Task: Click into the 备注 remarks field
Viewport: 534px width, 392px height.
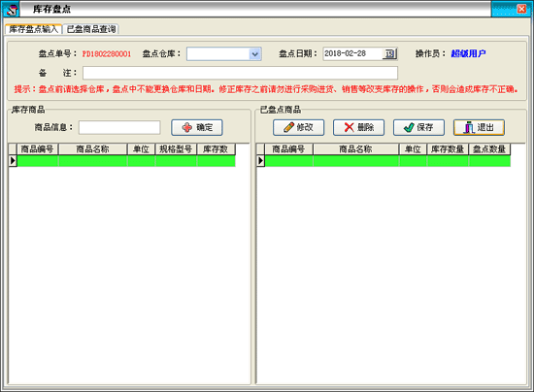Action: 240,73
